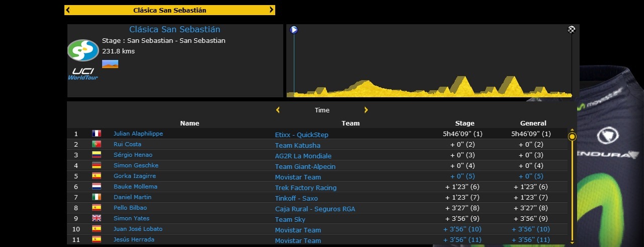Click the French flag beside Julian Alaphilippe
644x247 pixels.
[x=97, y=134]
